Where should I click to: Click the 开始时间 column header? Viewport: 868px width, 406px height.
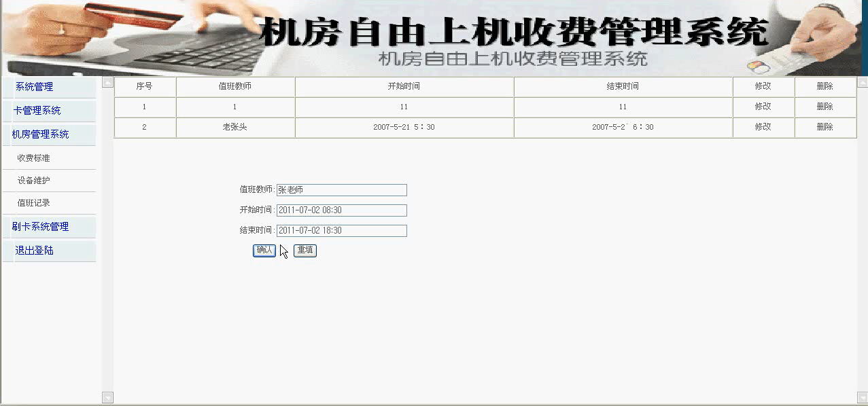pyautogui.click(x=404, y=87)
